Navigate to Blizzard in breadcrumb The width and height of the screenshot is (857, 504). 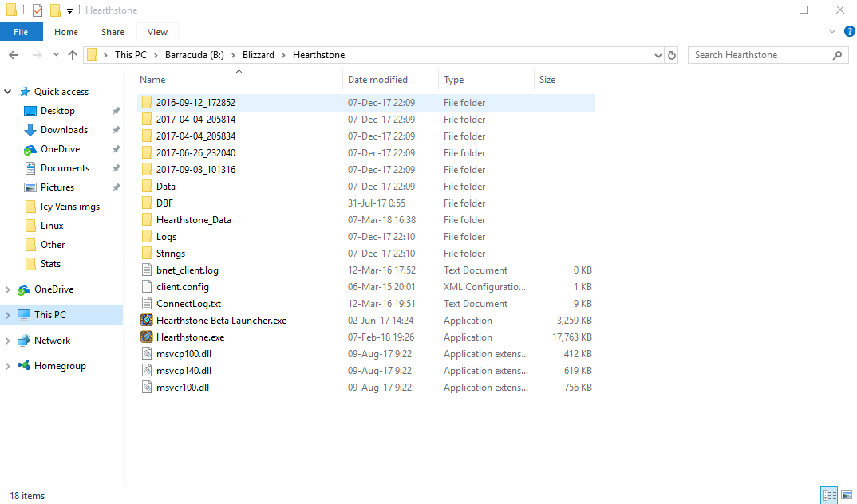pos(259,54)
